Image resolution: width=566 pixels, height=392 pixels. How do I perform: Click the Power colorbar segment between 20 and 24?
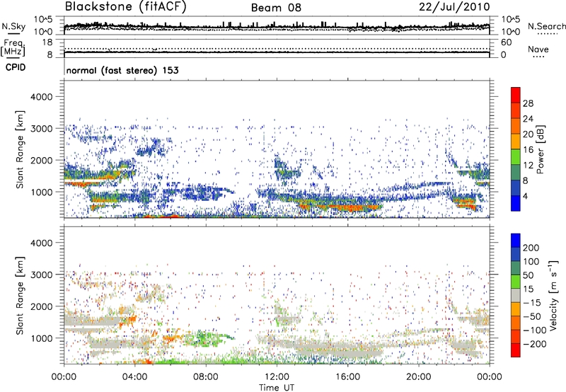pyautogui.click(x=516, y=127)
